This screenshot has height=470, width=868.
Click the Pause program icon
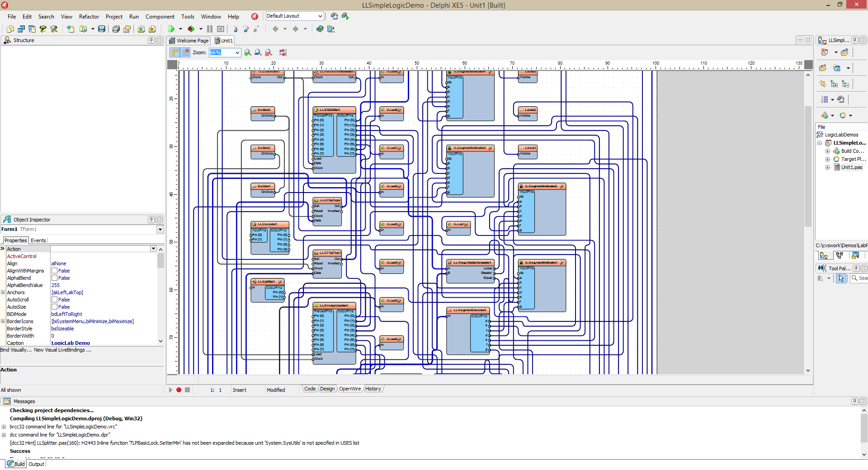coord(210,29)
